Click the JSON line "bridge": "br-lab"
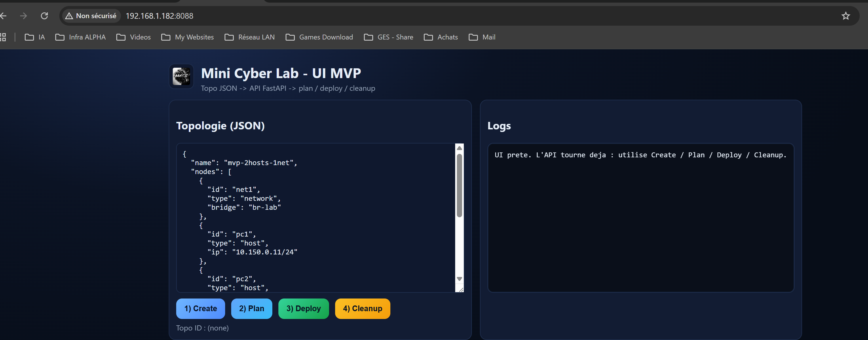868x340 pixels. tap(244, 207)
